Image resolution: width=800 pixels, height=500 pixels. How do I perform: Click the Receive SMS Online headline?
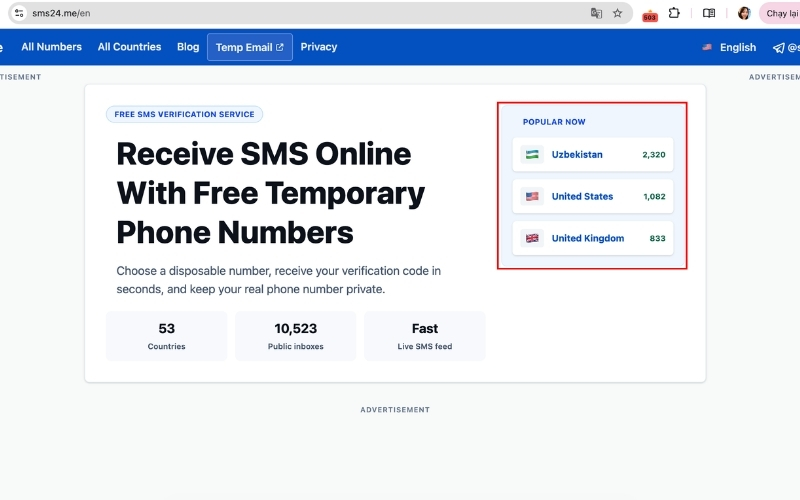tap(270, 193)
